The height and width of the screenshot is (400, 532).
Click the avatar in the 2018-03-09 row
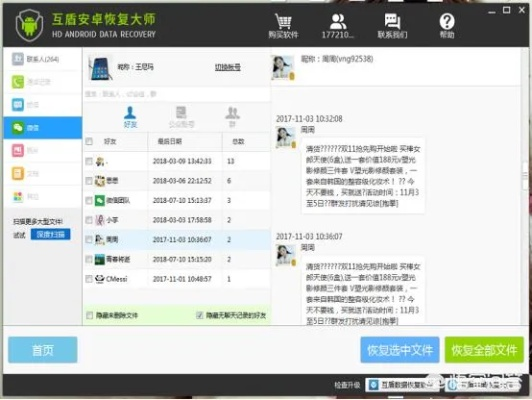pyautogui.click(x=100, y=161)
